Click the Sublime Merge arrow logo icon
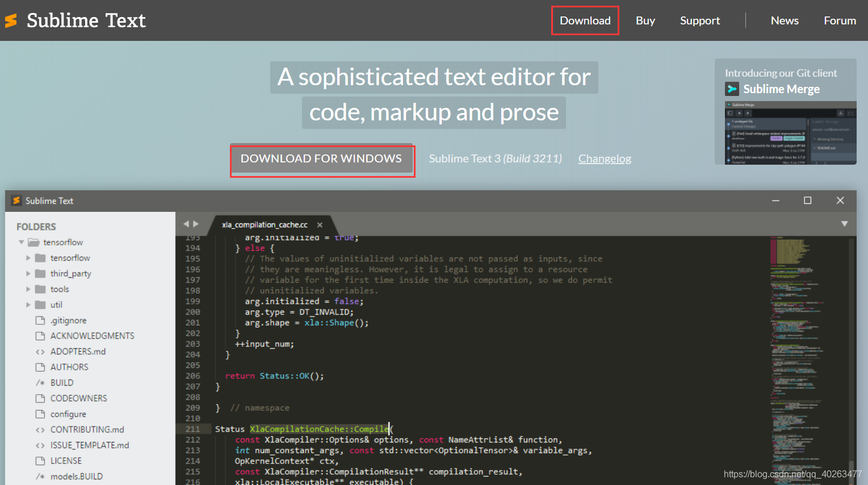This screenshot has height=485, width=868. tap(732, 89)
